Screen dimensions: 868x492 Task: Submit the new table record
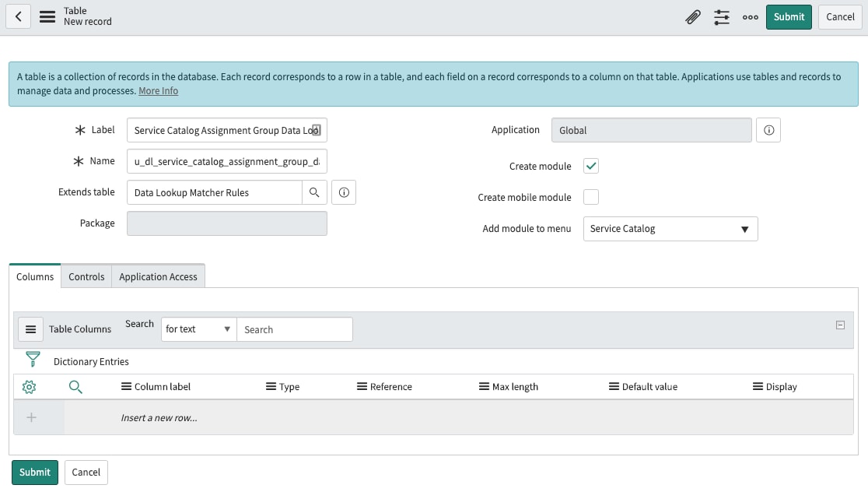coord(789,16)
